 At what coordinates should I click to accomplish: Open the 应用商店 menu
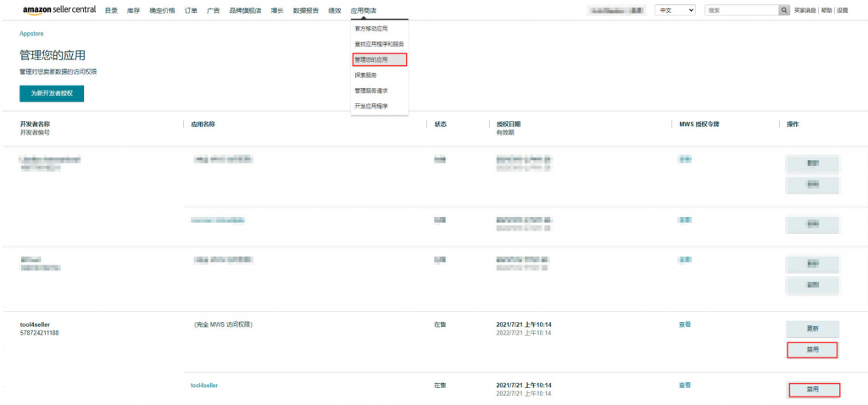point(364,10)
